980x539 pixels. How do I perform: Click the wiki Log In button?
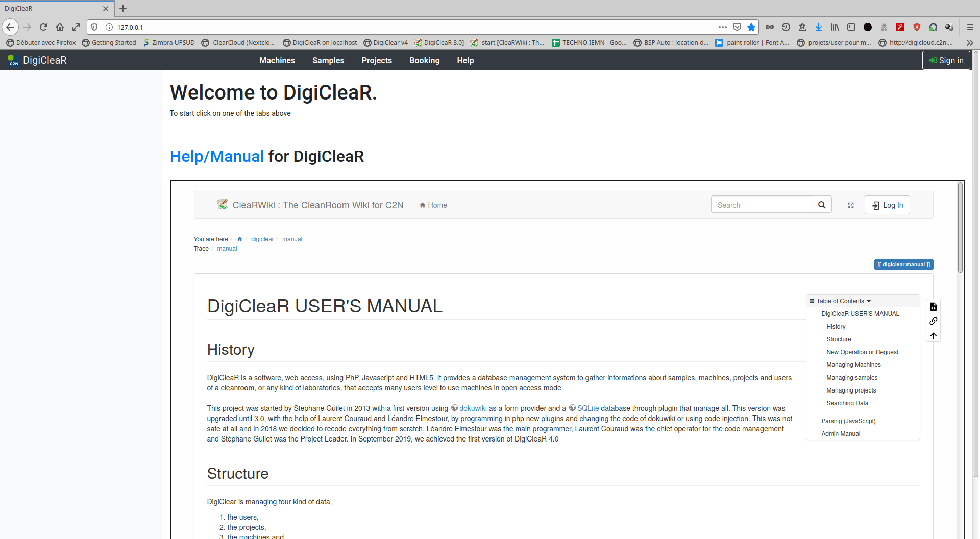pos(887,205)
